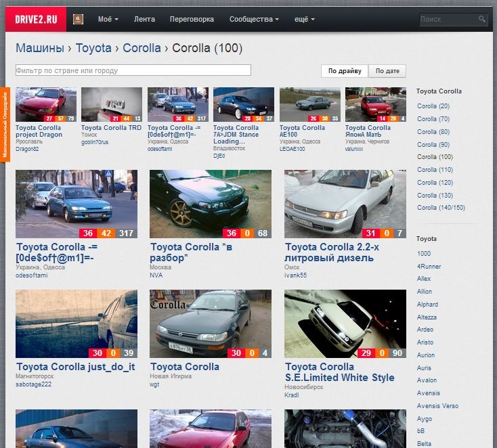Expand the Сообщества dropdown
Screen dimensions: 497x448
pyautogui.click(x=254, y=20)
